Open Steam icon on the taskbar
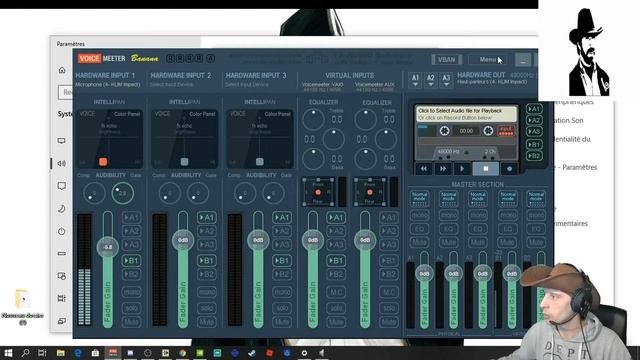The height and width of the screenshot is (360, 640). point(252,353)
